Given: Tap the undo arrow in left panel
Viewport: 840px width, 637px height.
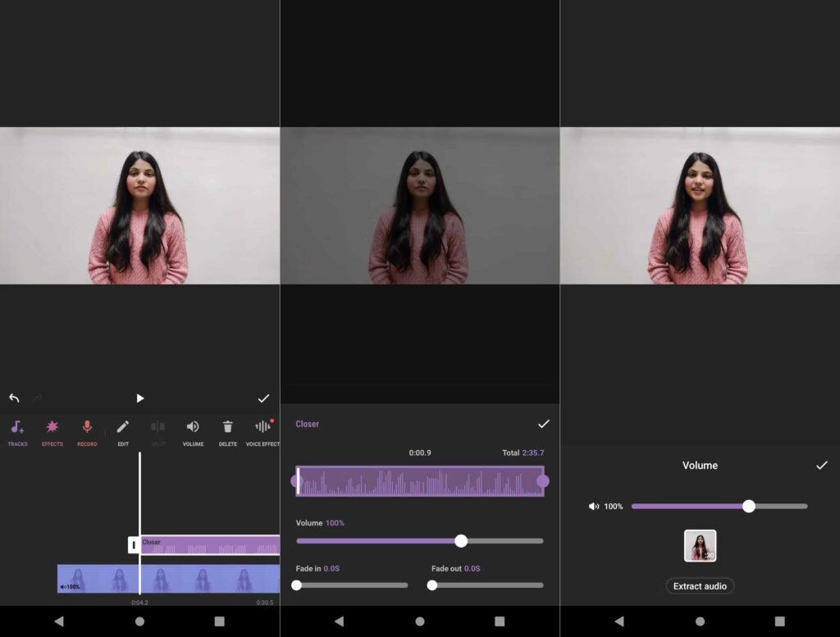Looking at the screenshot, I should point(15,398).
